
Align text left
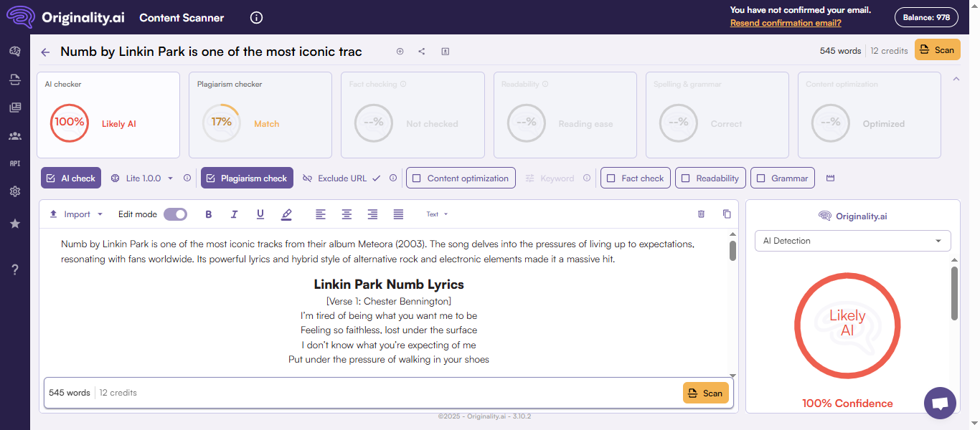tap(321, 214)
